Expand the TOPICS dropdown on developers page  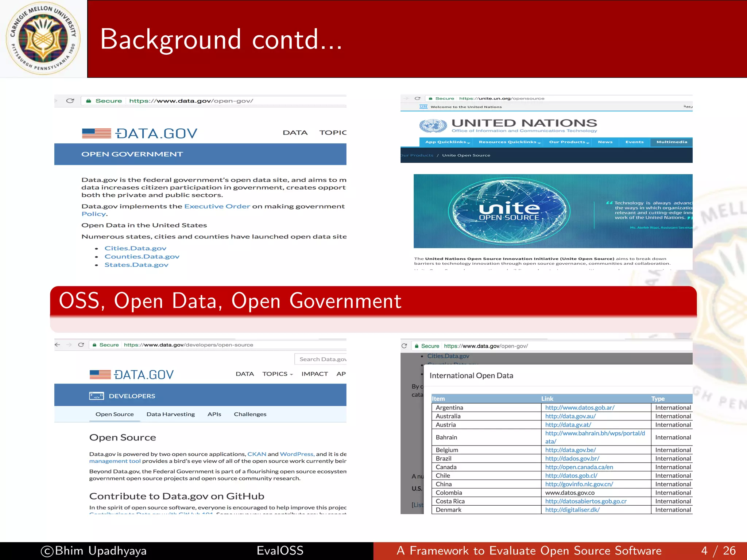tap(278, 374)
